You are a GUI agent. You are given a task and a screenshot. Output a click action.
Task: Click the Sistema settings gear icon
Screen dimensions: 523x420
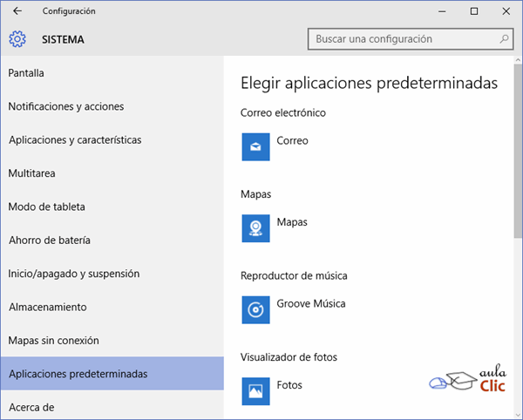coord(17,39)
